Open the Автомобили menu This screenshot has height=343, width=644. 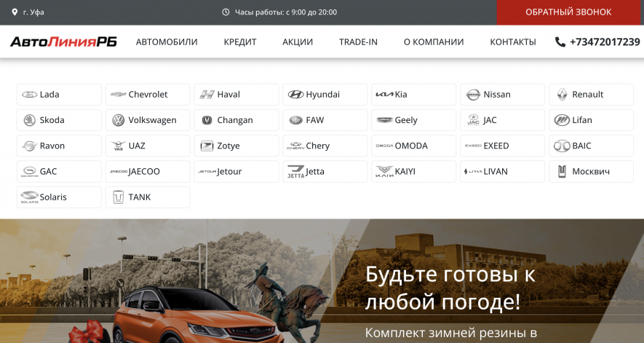coord(167,42)
